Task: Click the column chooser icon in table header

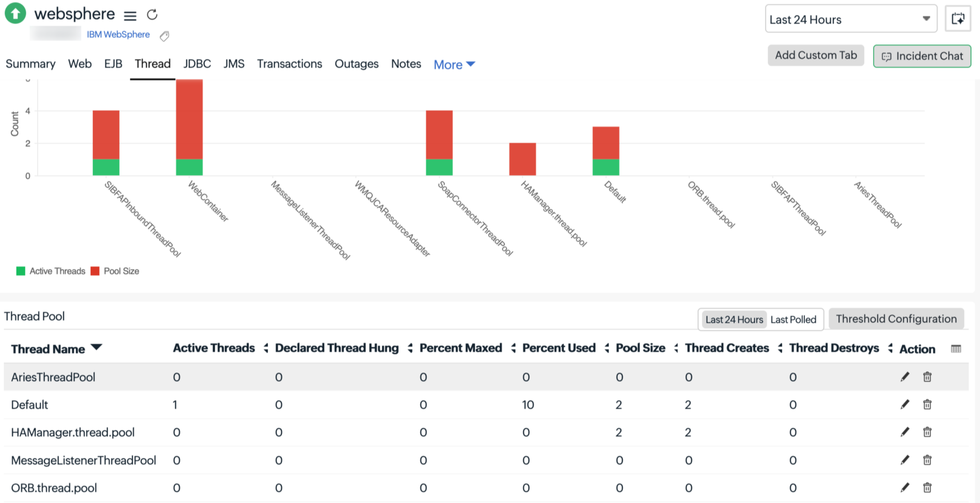Action: click(x=956, y=349)
